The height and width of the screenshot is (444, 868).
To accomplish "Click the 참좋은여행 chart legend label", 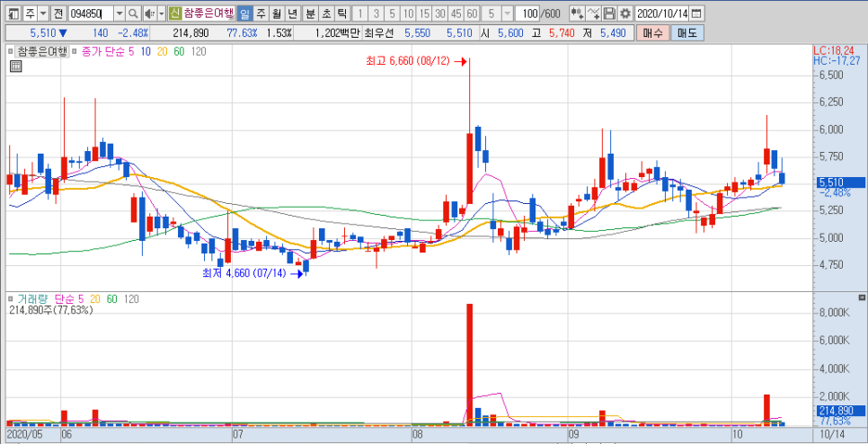I will click(41, 51).
